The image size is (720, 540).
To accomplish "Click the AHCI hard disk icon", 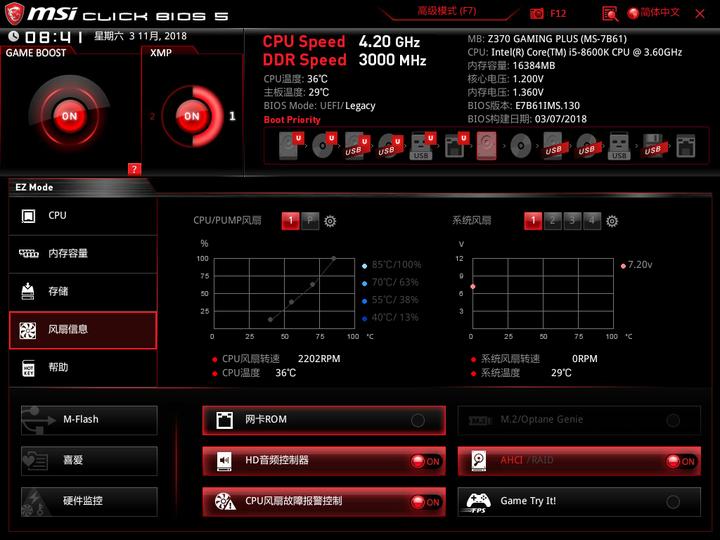I will pyautogui.click(x=479, y=461).
